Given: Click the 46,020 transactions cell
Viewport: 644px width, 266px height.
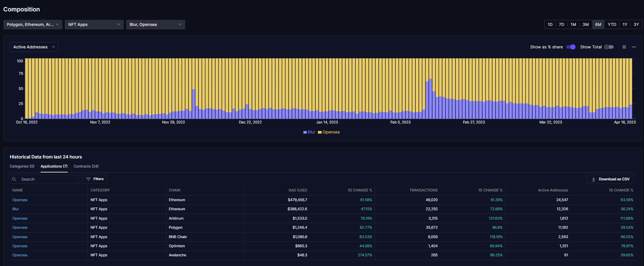Looking at the screenshot, I should pos(432,200).
